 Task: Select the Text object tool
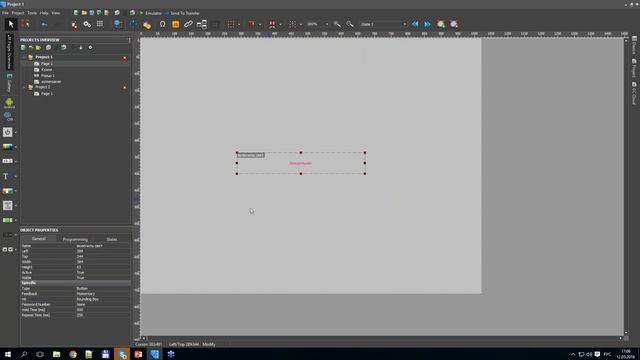(x=6, y=176)
